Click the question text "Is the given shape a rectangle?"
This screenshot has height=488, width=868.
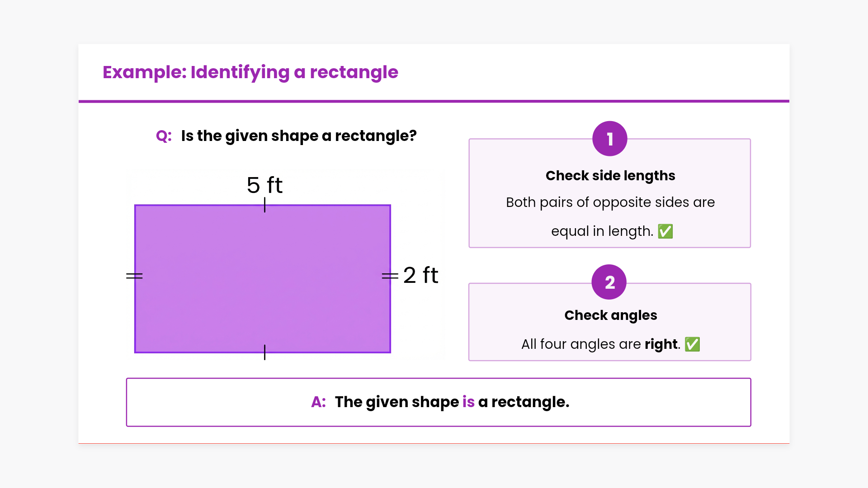[299, 136]
